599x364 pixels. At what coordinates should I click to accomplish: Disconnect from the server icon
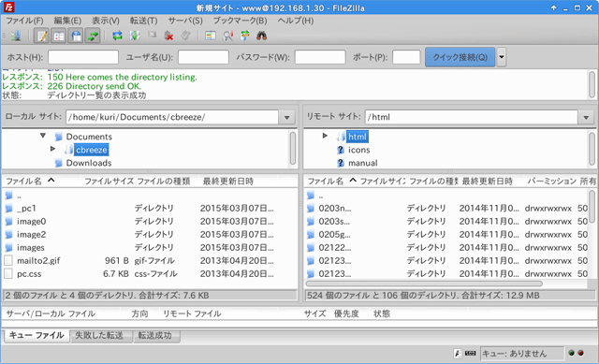click(168, 36)
